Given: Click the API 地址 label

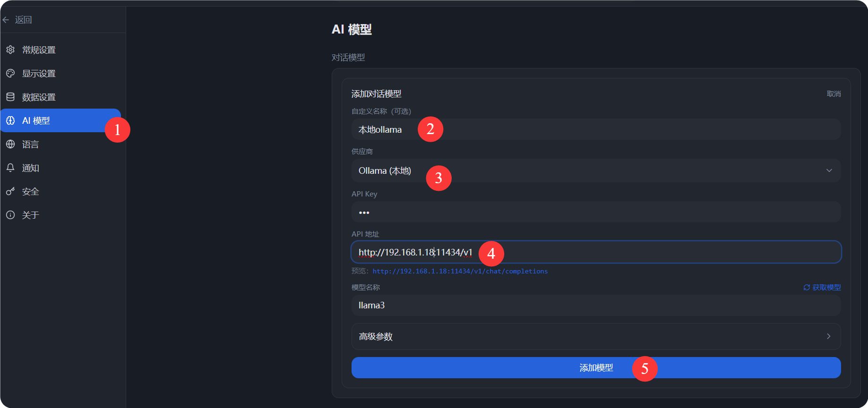Looking at the screenshot, I should point(365,234).
